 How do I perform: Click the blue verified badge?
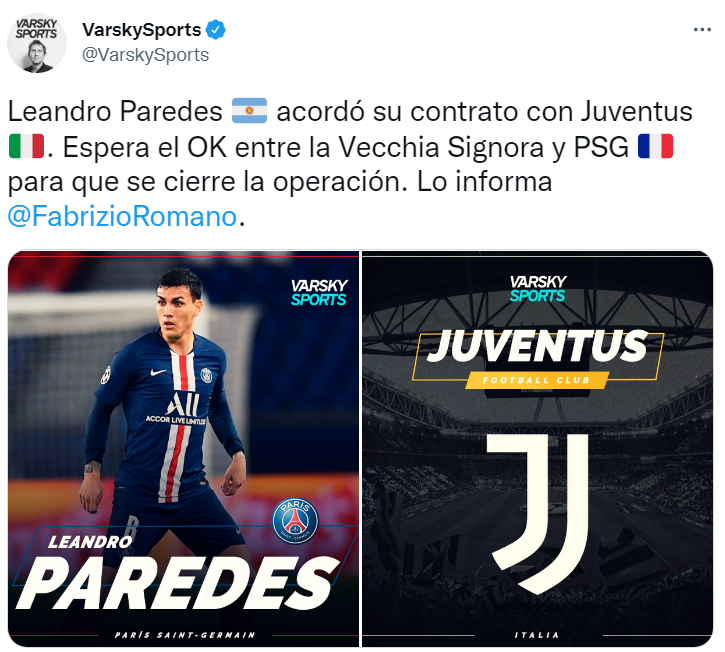215,30
